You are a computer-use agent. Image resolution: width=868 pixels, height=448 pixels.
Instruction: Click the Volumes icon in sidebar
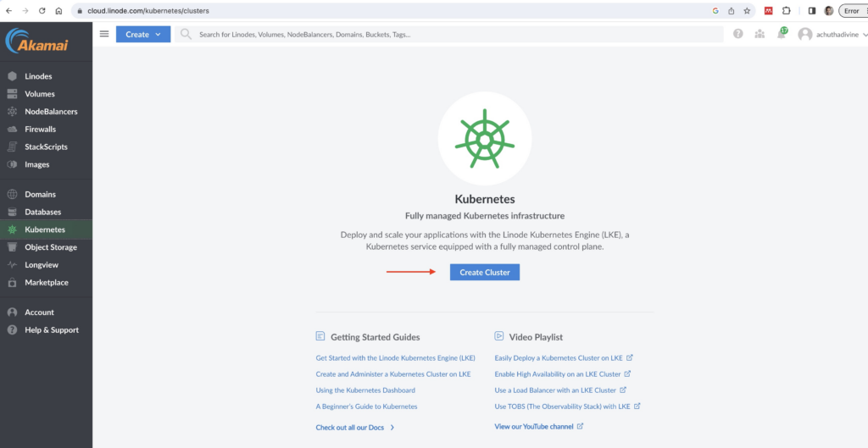12,94
